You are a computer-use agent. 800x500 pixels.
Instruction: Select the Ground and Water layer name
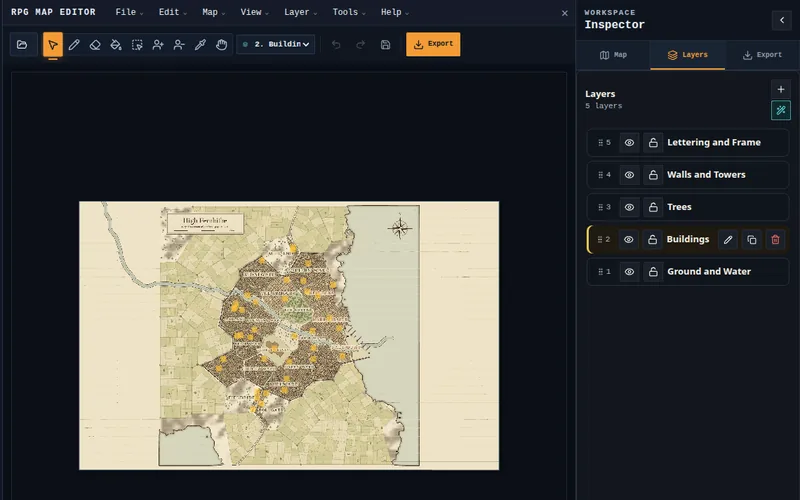(x=709, y=271)
